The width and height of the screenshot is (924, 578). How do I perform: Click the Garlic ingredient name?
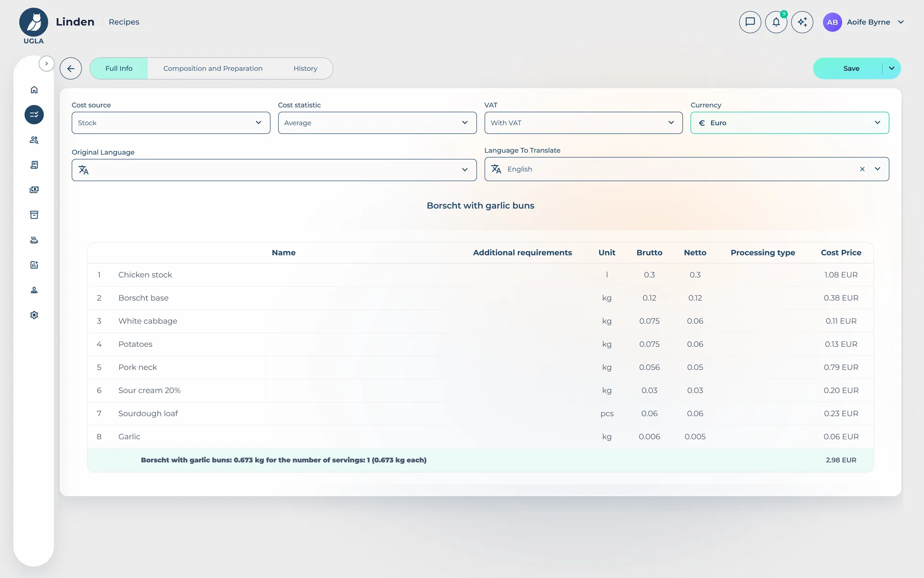pyautogui.click(x=129, y=436)
